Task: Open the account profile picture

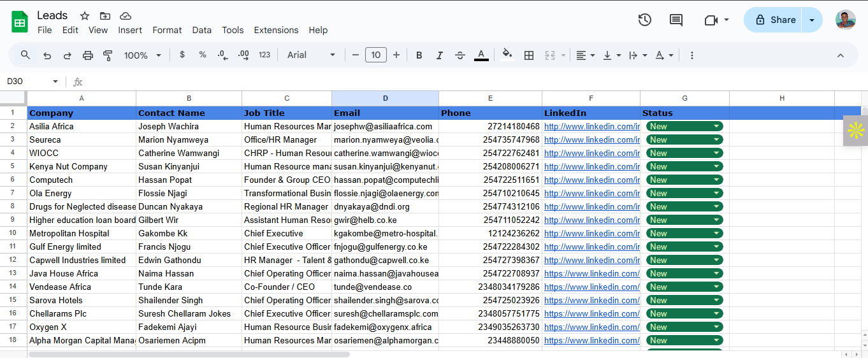Action: click(846, 20)
